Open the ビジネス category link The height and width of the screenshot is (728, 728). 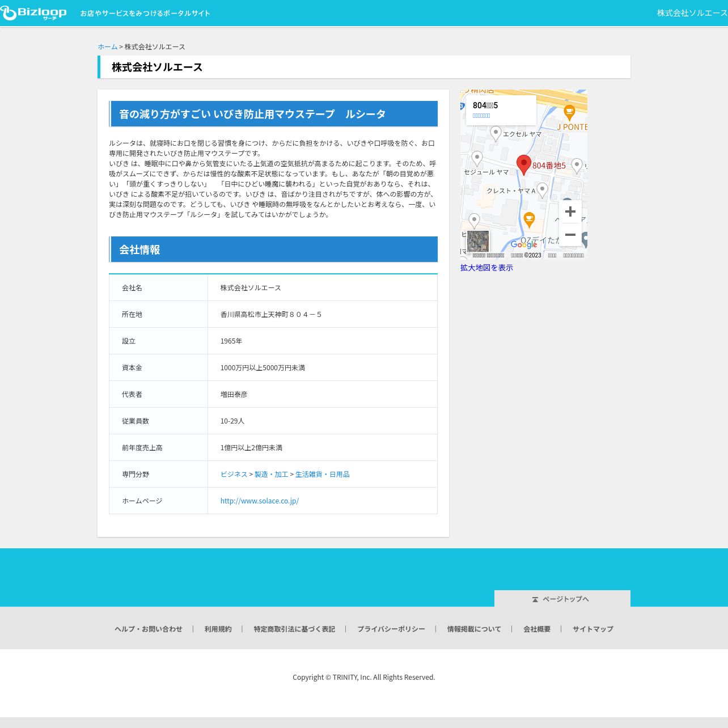tap(234, 474)
